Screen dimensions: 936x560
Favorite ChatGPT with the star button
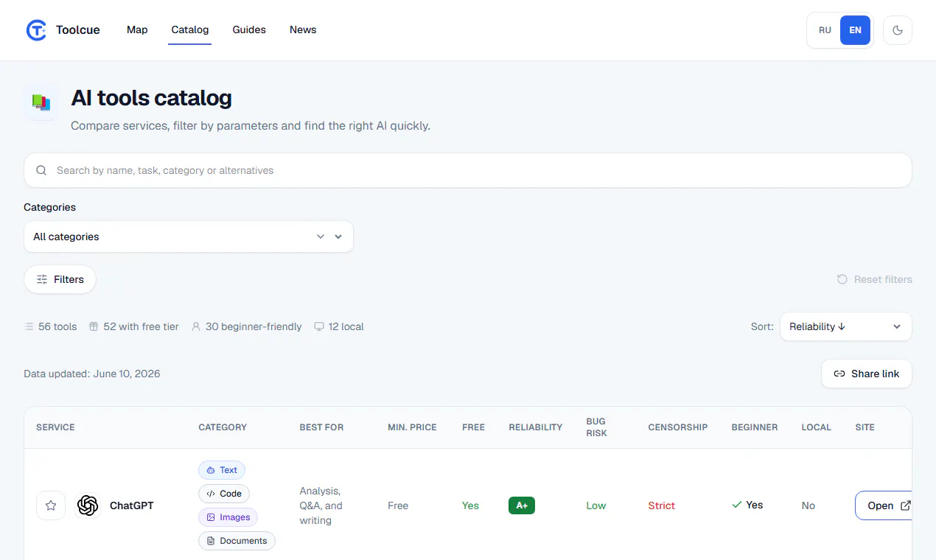51,505
